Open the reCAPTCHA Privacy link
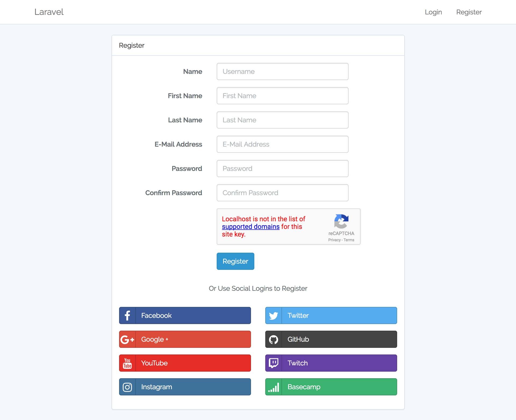The height and width of the screenshot is (420, 516). point(335,240)
